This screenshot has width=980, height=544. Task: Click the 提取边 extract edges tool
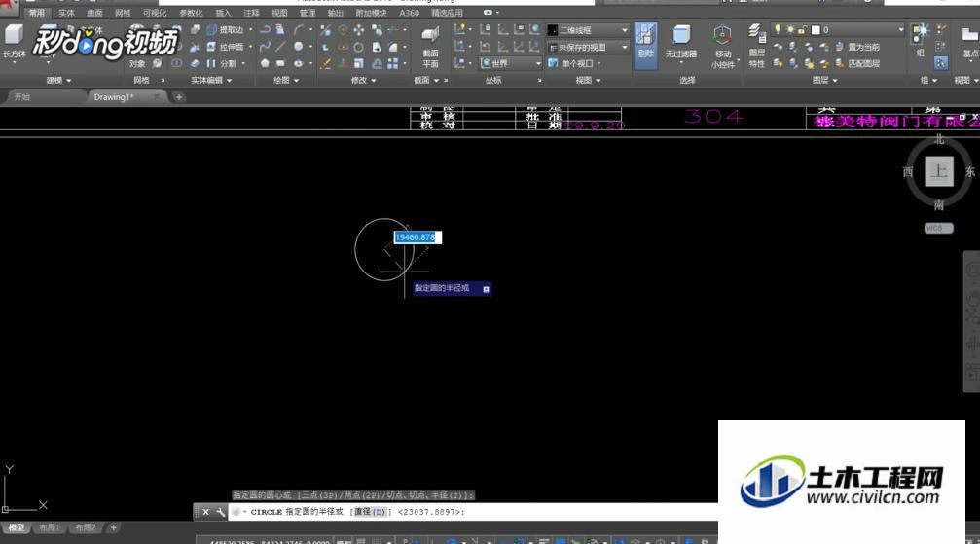point(225,29)
